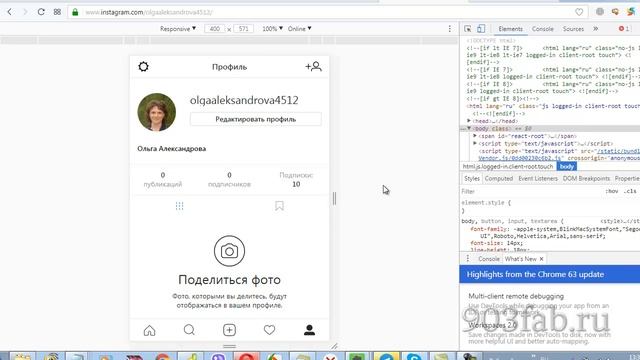Image resolution: width=640 pixels, height=360 pixels.
Task: Select the html.js.logged-in breadcrumb
Action: pyautogui.click(x=508, y=167)
